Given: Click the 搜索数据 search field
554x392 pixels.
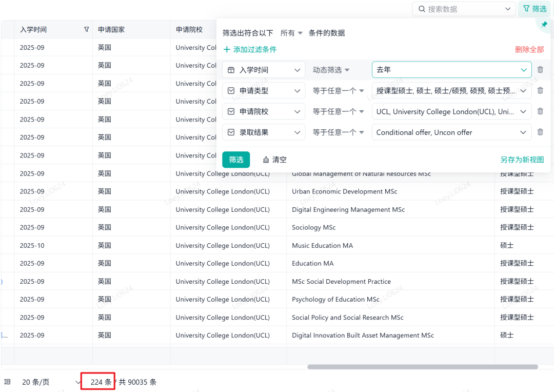Looking at the screenshot, I should pyautogui.click(x=464, y=9).
